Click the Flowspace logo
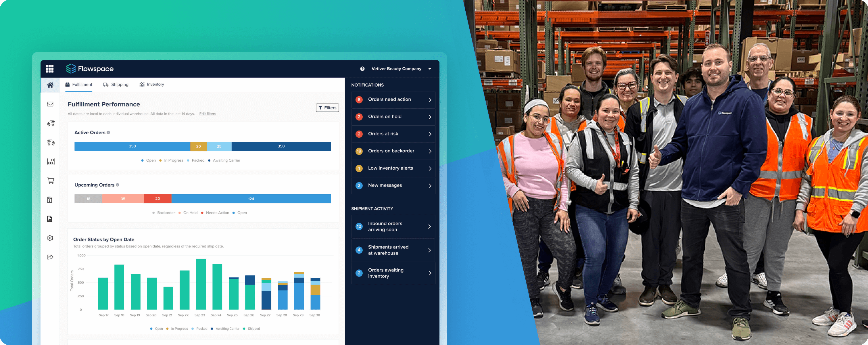The width and height of the screenshot is (868, 345). (x=90, y=69)
